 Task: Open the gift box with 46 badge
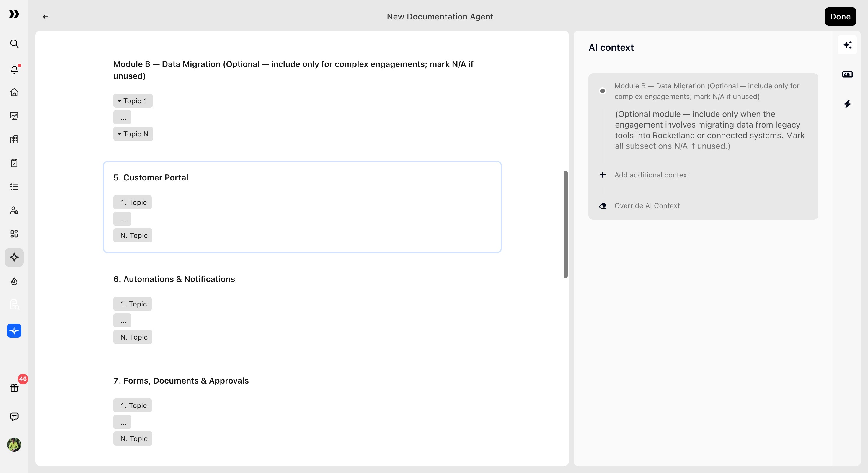pos(14,387)
